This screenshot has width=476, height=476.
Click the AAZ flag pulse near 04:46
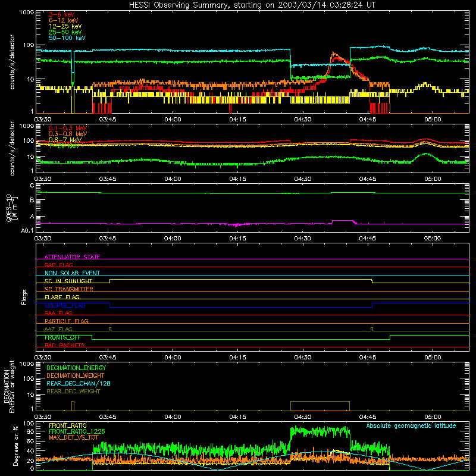(x=372, y=329)
